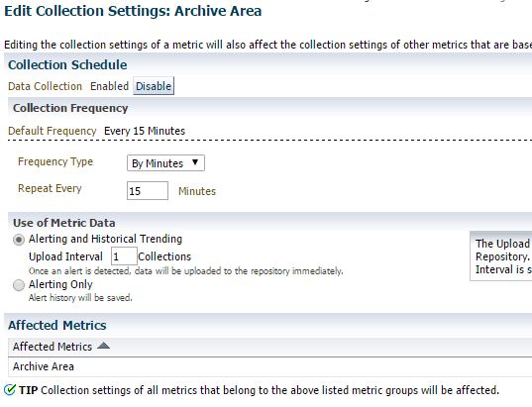Click the Repeat Every minutes field
The image size is (532, 407).
pyautogui.click(x=148, y=190)
